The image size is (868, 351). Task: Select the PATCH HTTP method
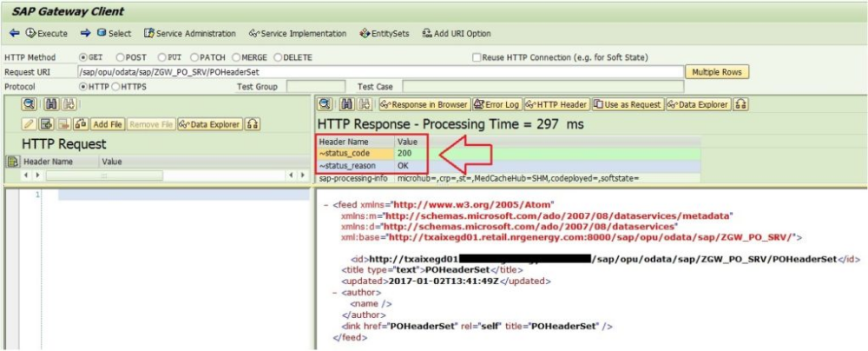pyautogui.click(x=194, y=57)
